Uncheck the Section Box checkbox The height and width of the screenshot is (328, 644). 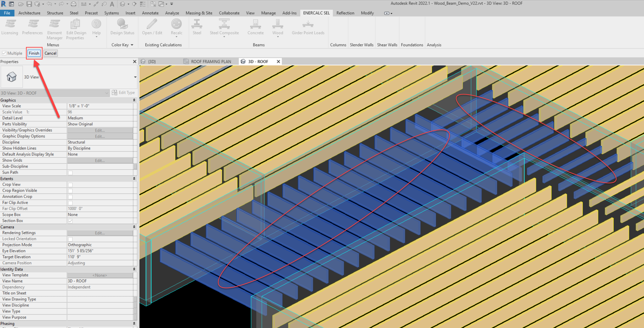tap(71, 221)
